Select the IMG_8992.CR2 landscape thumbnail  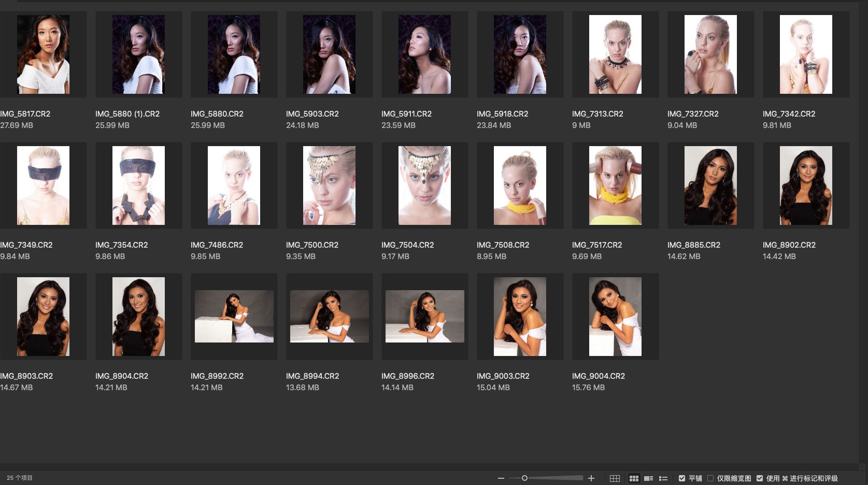[x=234, y=317]
